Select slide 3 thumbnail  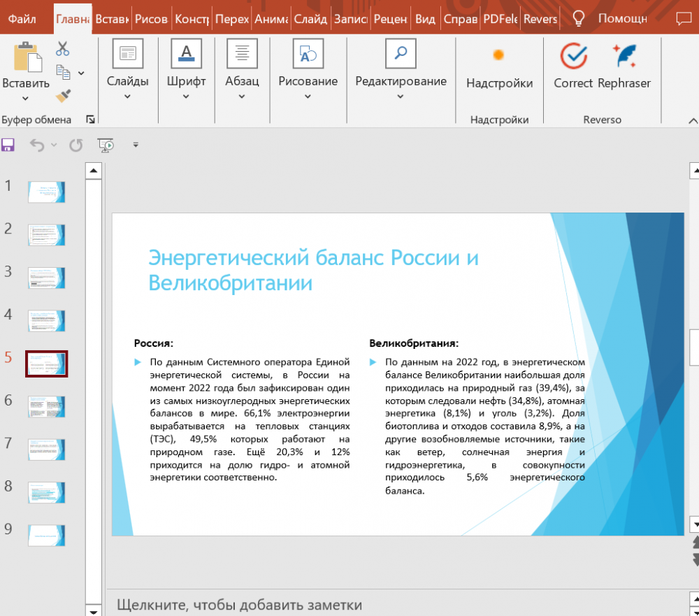[x=46, y=278]
